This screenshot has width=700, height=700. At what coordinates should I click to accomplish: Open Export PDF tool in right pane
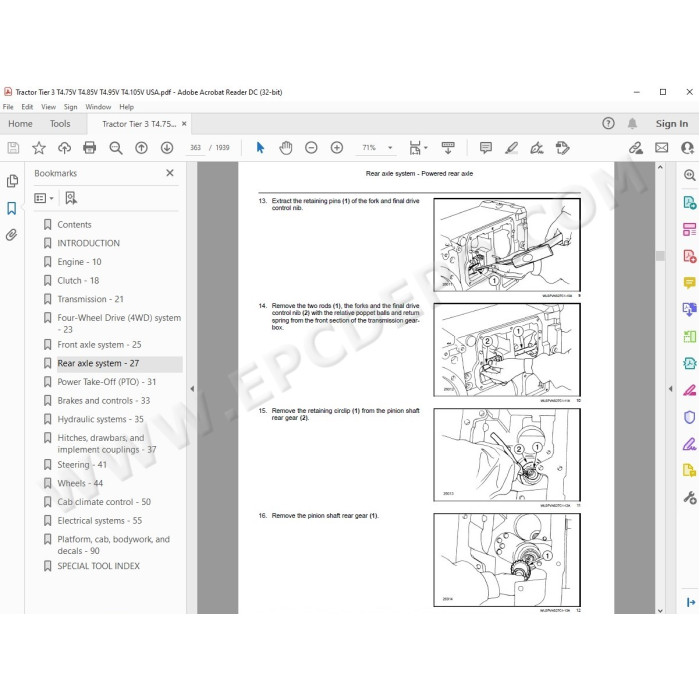(689, 202)
